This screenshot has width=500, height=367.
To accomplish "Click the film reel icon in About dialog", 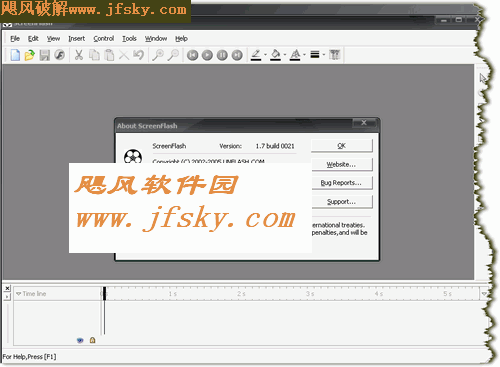I will pos(133,156).
